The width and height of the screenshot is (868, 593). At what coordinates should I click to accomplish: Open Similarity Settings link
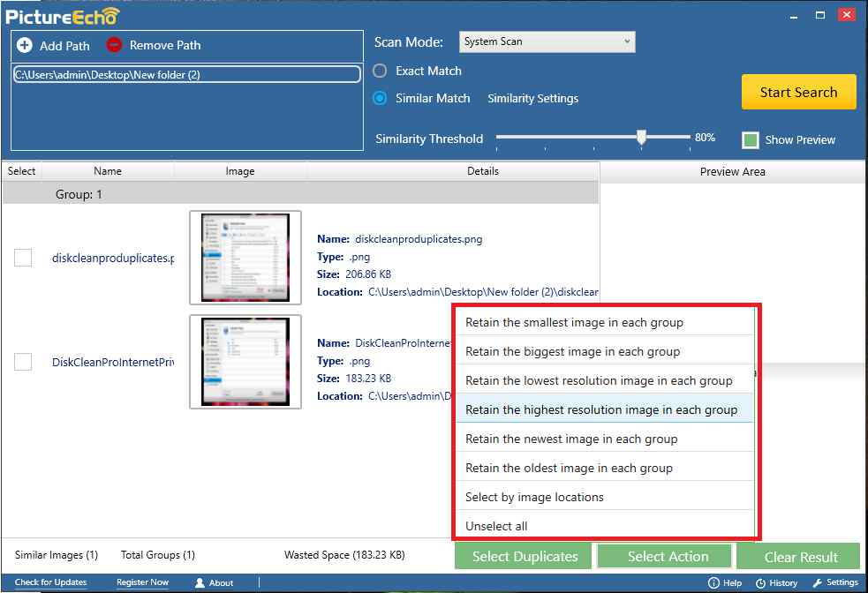tap(532, 99)
